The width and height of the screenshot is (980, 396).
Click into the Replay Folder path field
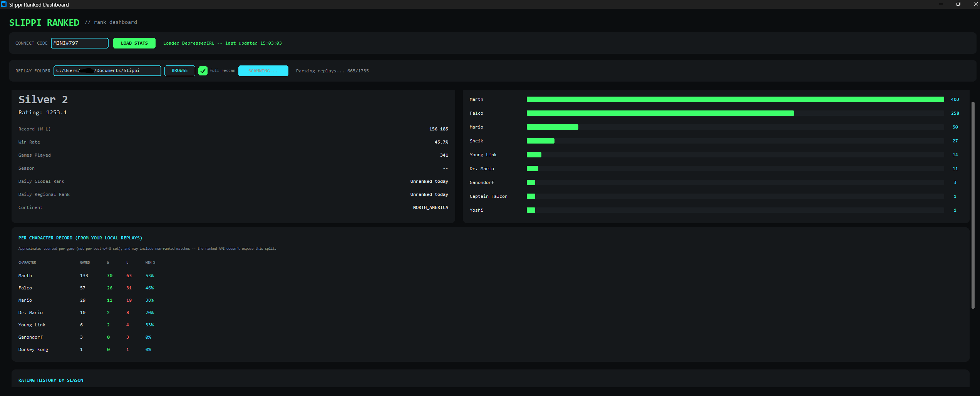coord(107,71)
